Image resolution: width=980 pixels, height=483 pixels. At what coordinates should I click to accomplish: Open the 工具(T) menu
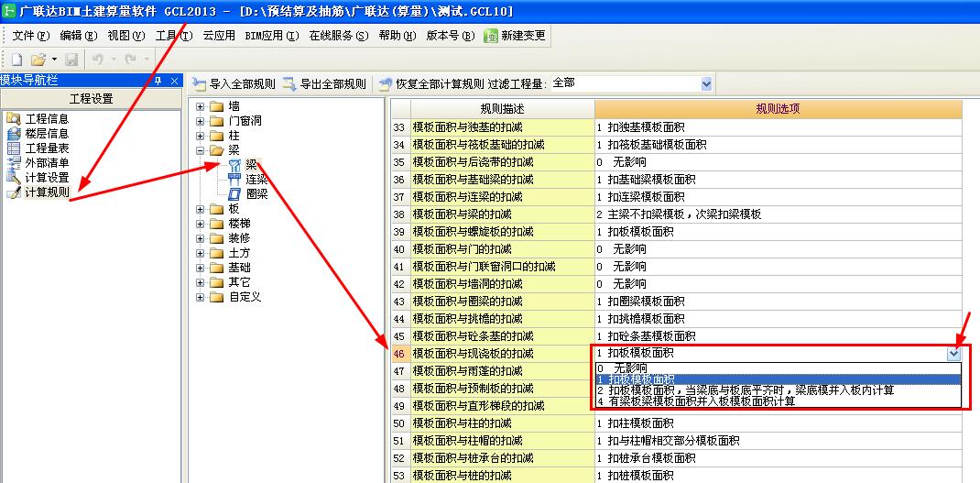pyautogui.click(x=174, y=36)
